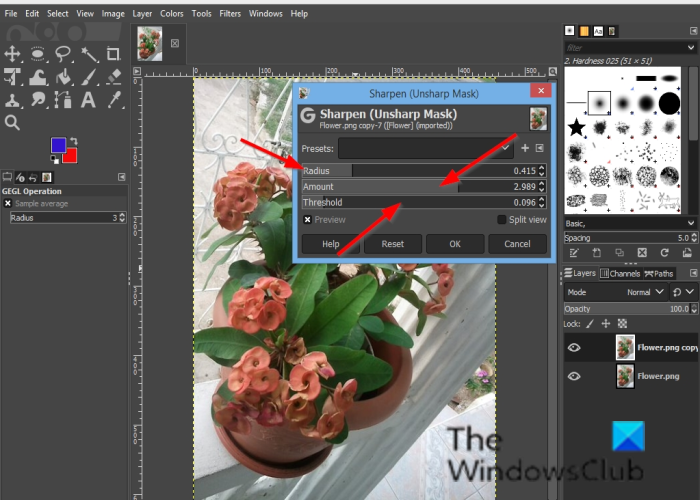Save preset with the plus icon
Screen dimensions: 700x500
(525, 148)
